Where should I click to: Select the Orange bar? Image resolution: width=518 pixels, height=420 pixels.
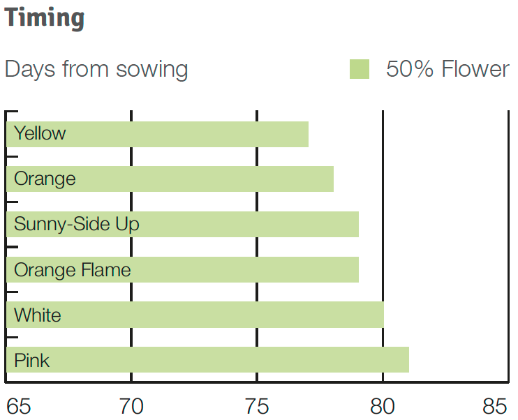tap(170, 179)
